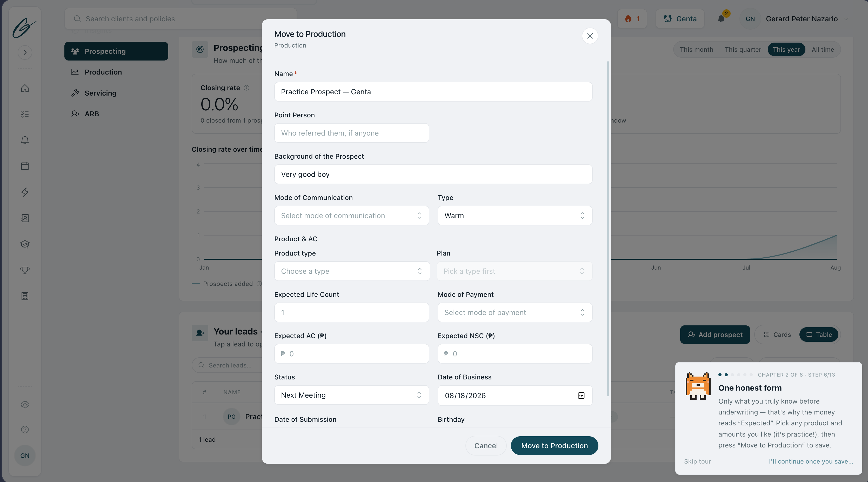The width and height of the screenshot is (868, 482).
Task: Select the This year range
Action: 786,50
